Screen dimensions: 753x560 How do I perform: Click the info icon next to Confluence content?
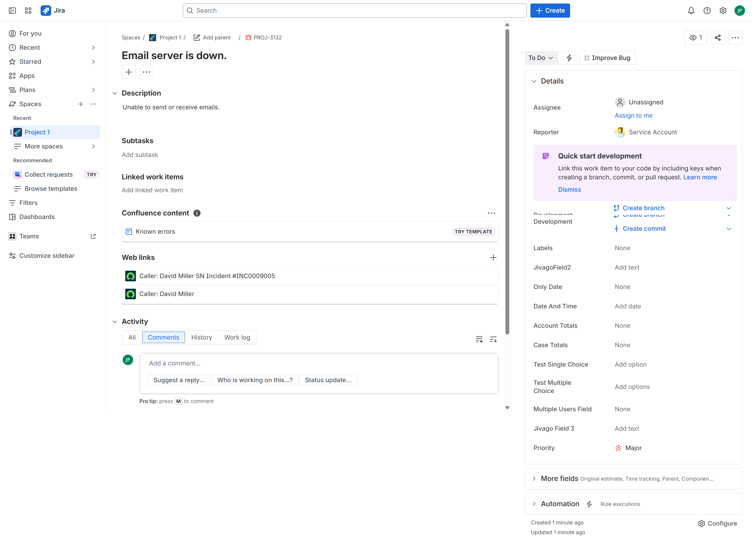click(197, 213)
